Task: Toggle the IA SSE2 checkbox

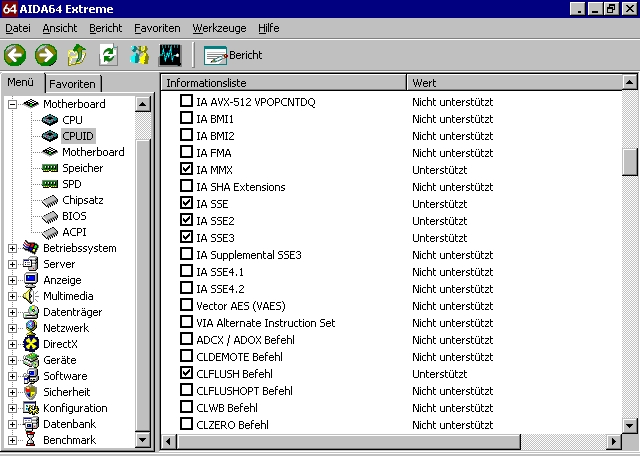Action: (186, 220)
